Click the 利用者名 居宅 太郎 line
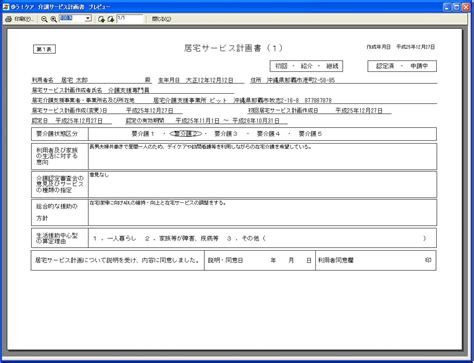474x363 pixels. 92,80
